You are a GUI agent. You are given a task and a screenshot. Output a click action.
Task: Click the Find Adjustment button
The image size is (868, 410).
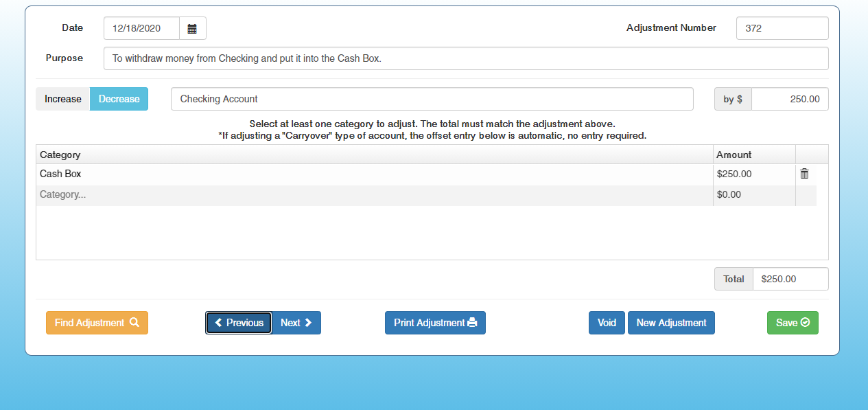(x=97, y=323)
